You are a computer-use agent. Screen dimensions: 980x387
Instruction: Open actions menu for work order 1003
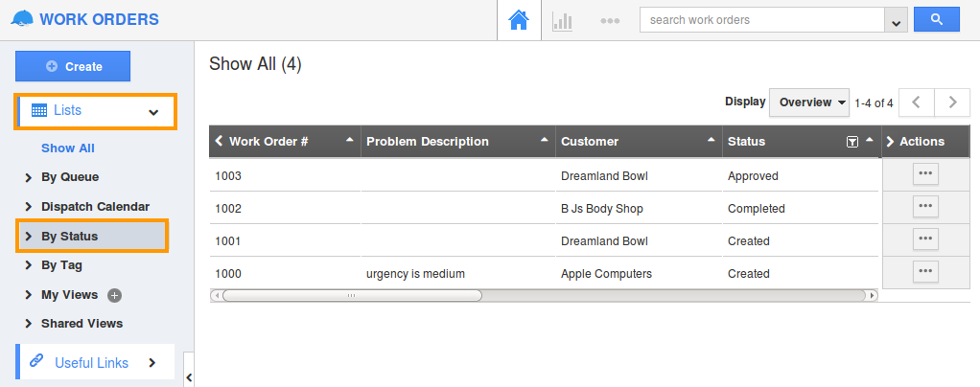click(925, 174)
